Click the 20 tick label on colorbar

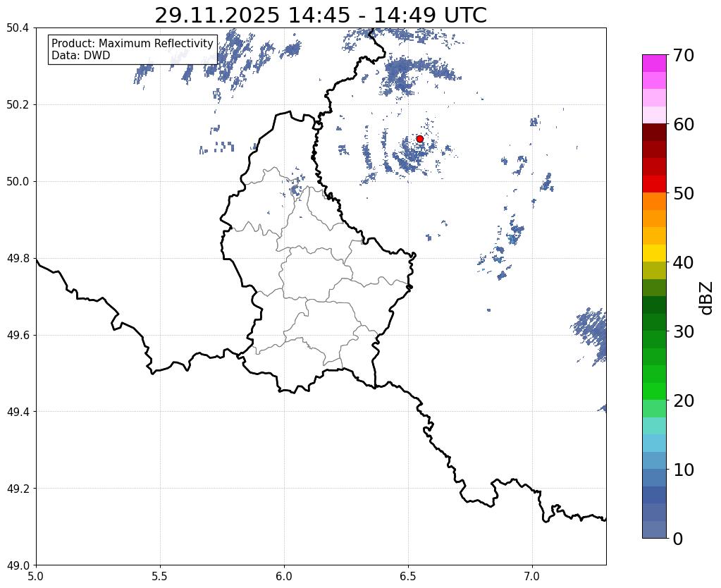684,400
